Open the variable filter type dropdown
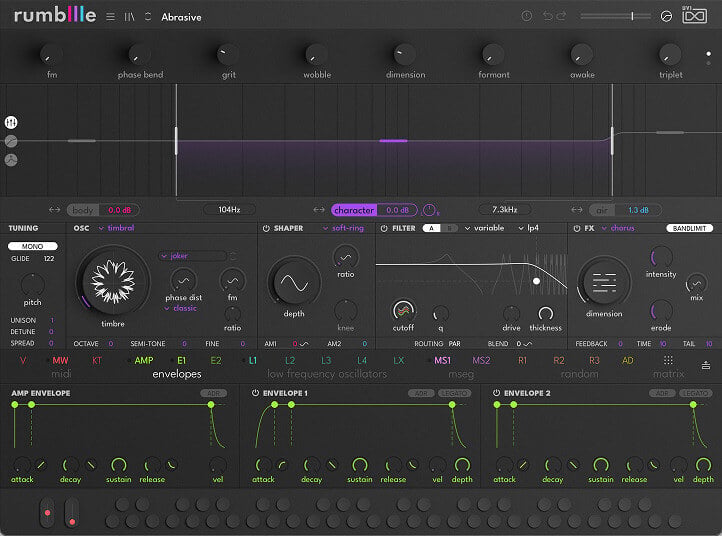The height and width of the screenshot is (536, 722). [484, 228]
